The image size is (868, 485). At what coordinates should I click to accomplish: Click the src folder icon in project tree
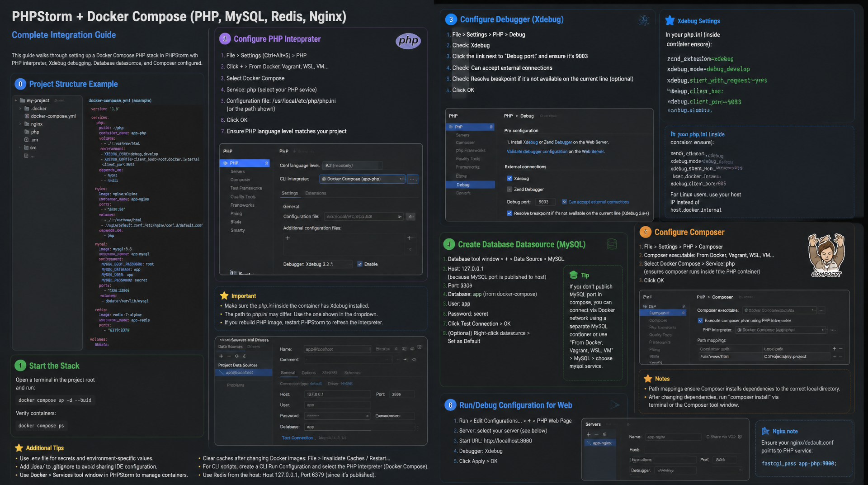[27, 148]
